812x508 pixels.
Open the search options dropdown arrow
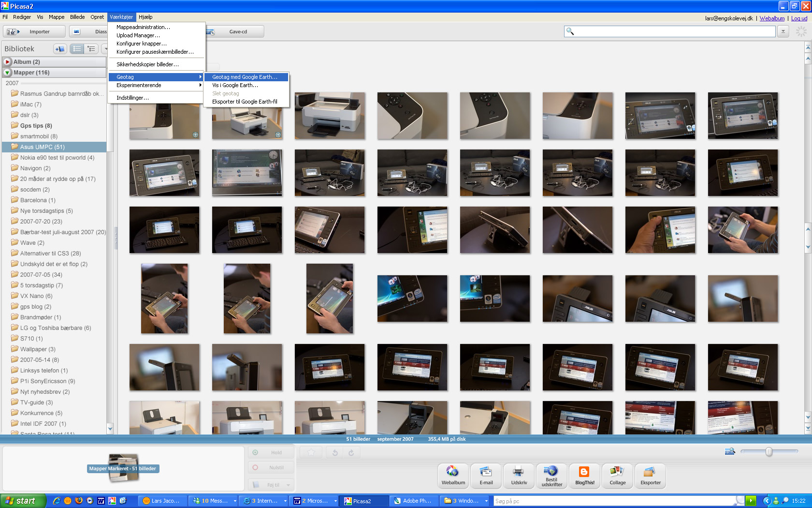click(783, 31)
